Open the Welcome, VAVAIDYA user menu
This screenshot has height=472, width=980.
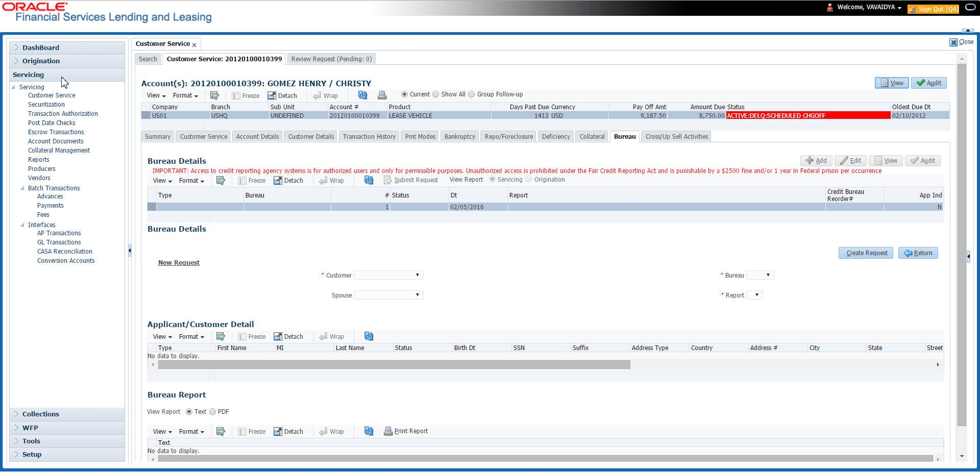coord(869,7)
